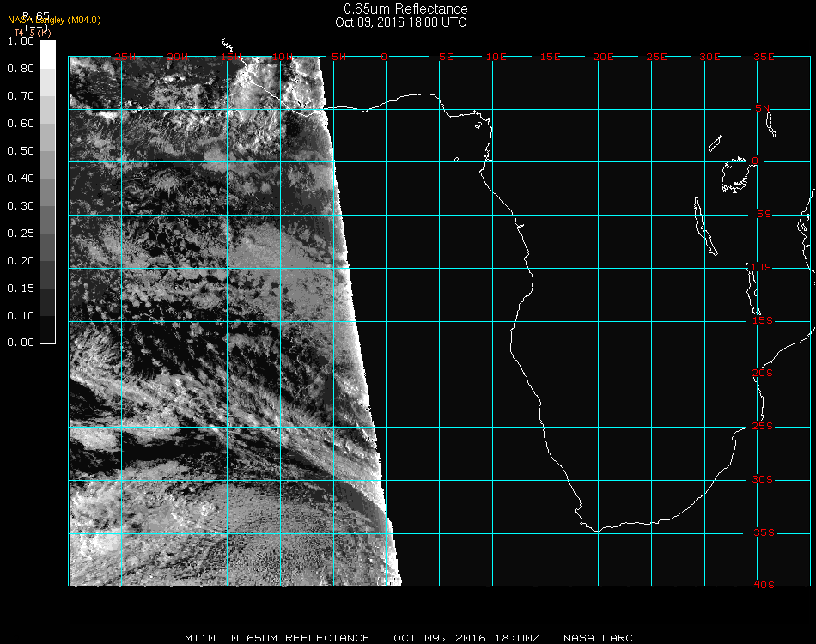816x644 pixels.
Task: Pick the white top segment of the grayscale colorbar
Action: click(47, 55)
